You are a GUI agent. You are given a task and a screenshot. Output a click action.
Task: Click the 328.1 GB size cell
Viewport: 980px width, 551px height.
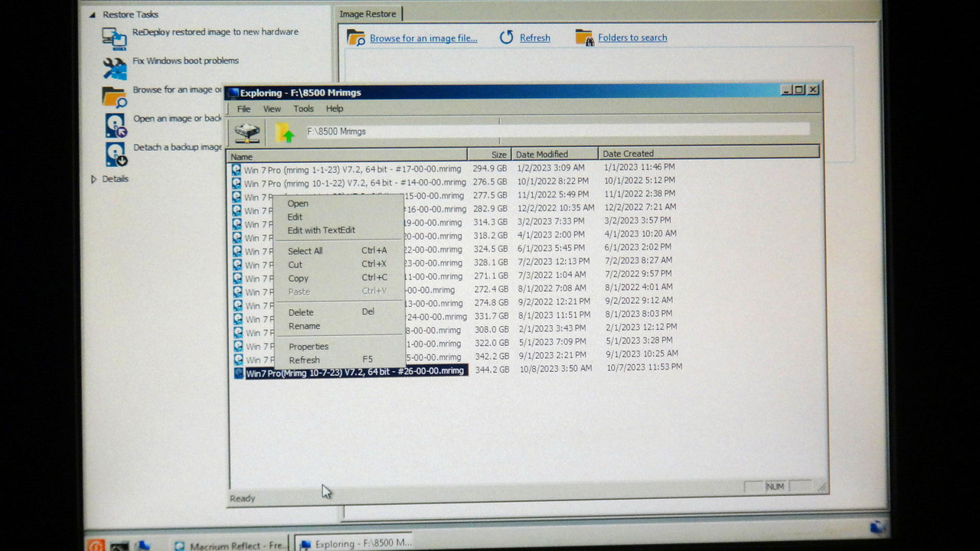coord(490,262)
